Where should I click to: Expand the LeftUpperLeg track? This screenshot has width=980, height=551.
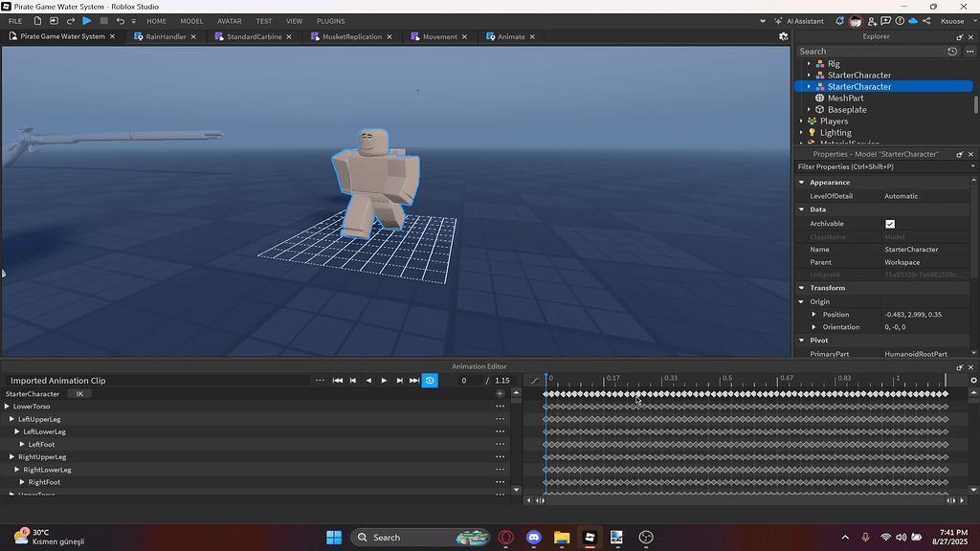[x=11, y=419]
